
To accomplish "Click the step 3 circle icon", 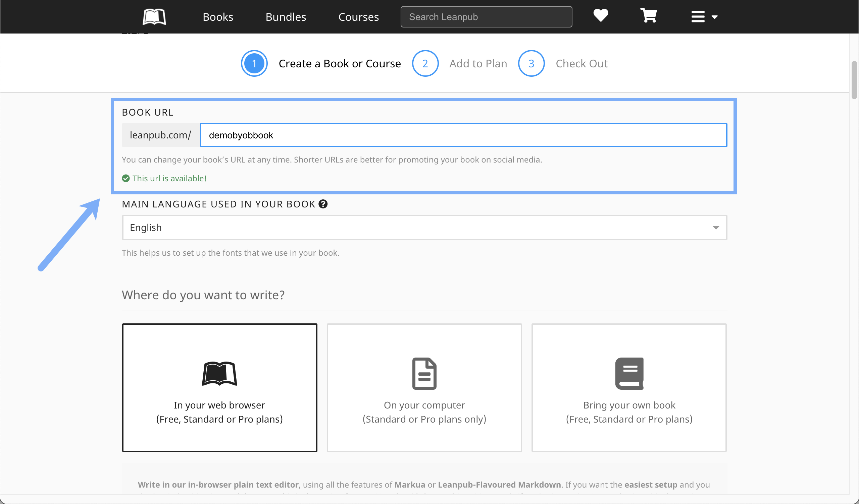I will coord(531,64).
